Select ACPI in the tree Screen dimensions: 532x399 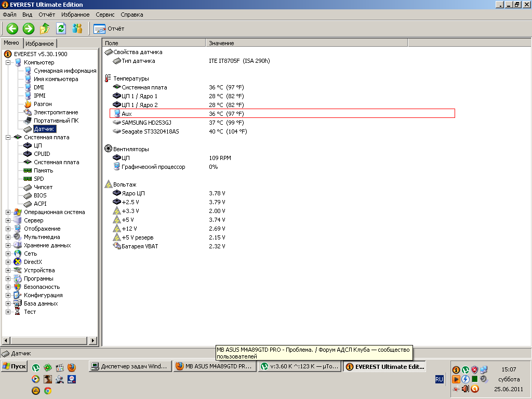pos(40,204)
